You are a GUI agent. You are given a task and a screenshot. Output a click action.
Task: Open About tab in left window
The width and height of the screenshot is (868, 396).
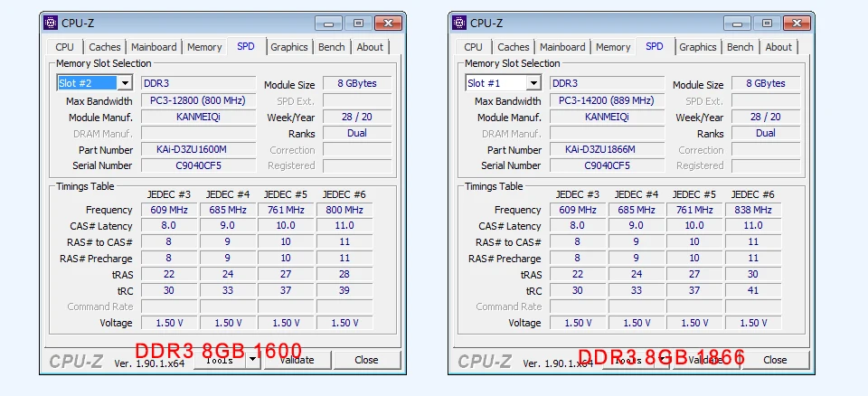click(370, 47)
